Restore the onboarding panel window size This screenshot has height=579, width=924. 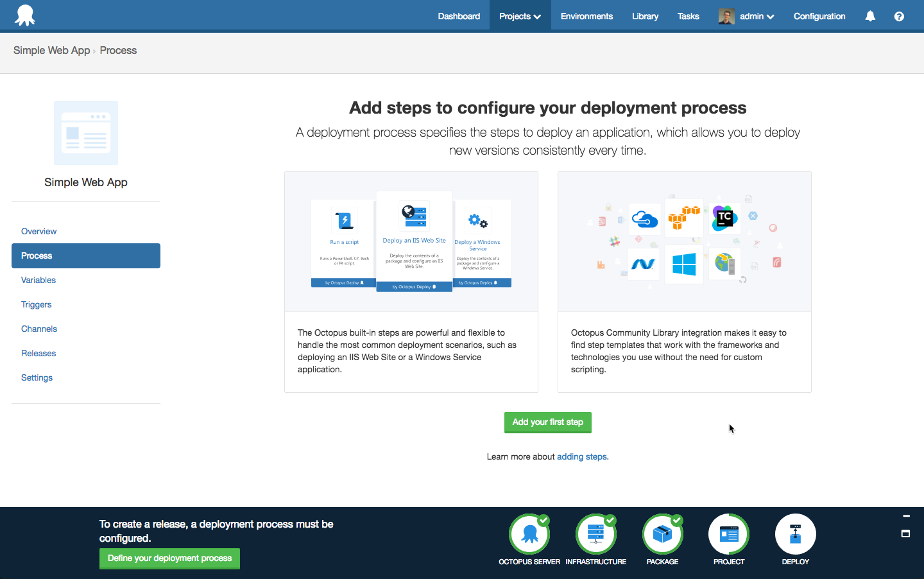coord(906,533)
